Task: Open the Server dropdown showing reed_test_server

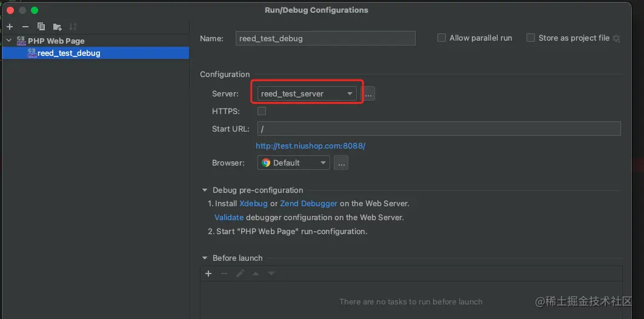Action: pyautogui.click(x=307, y=94)
